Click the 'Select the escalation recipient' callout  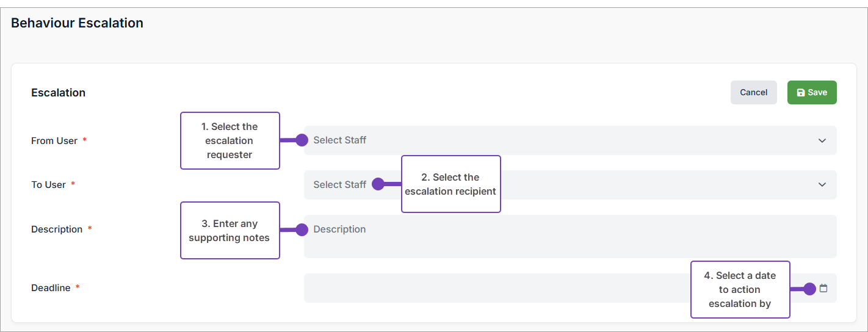point(450,184)
